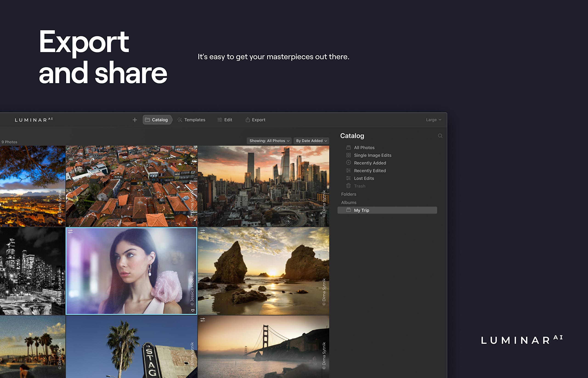Toggle favorite heart on portrait photo
588x378 pixels.
point(193,310)
